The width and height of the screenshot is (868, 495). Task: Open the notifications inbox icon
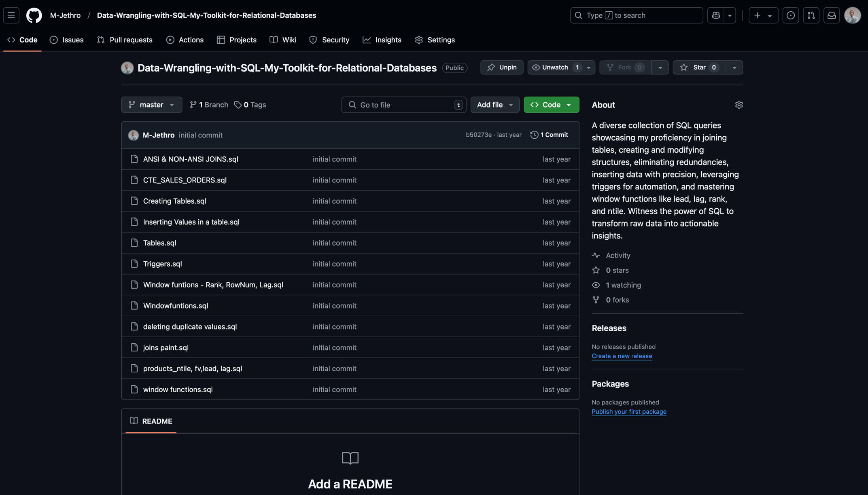832,15
